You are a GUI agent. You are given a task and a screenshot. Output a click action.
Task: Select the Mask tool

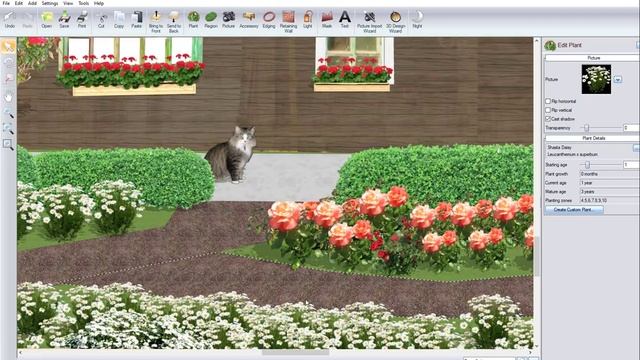tap(327, 20)
